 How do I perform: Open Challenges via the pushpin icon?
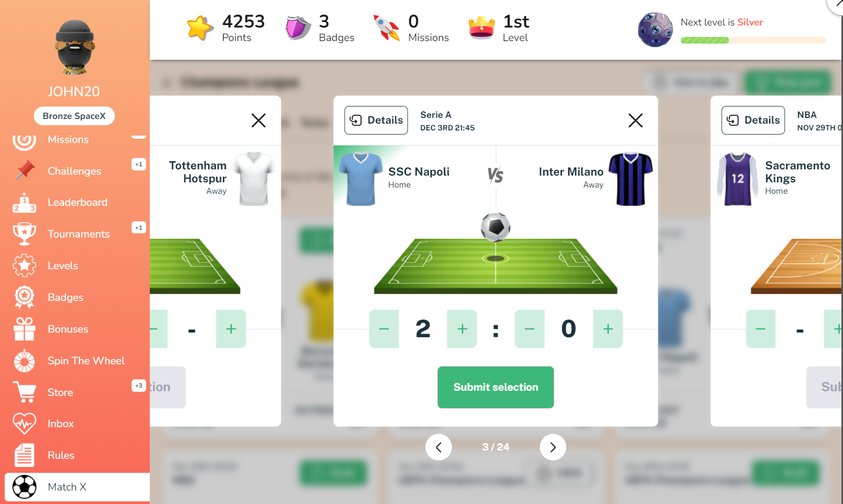(x=24, y=170)
